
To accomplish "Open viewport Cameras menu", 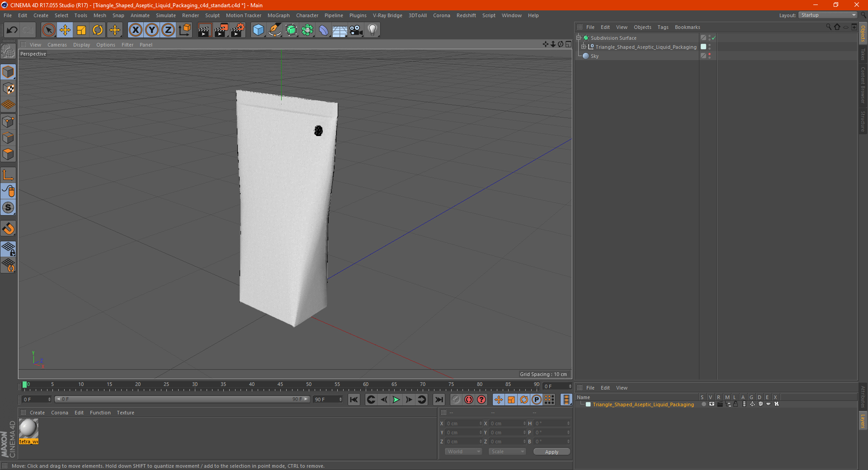I will tap(57, 45).
